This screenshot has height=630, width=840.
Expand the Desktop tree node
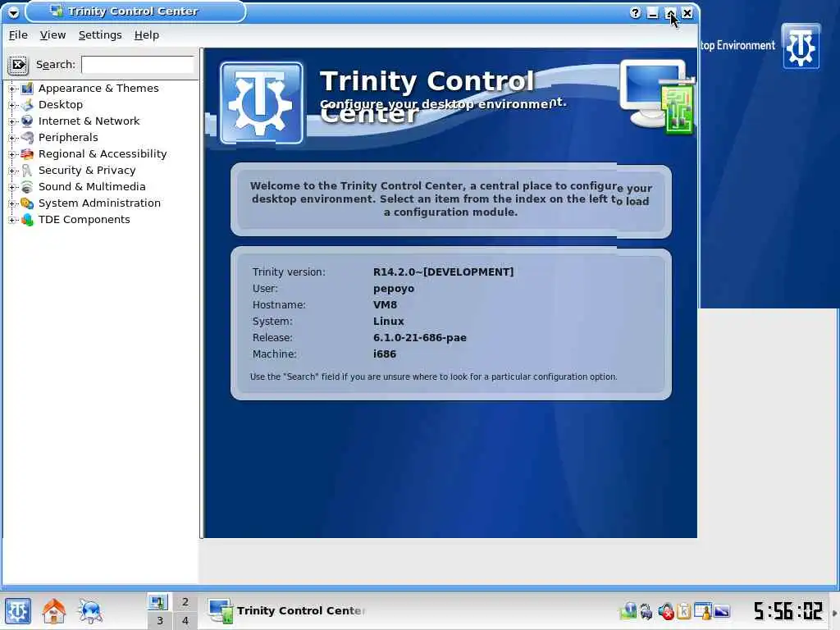pyautogui.click(x=11, y=105)
